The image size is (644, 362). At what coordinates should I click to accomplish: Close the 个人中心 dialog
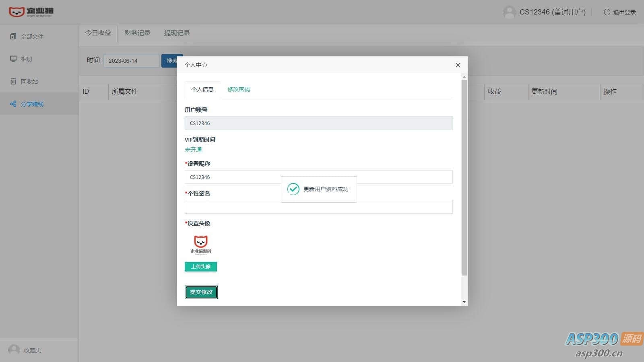(458, 65)
